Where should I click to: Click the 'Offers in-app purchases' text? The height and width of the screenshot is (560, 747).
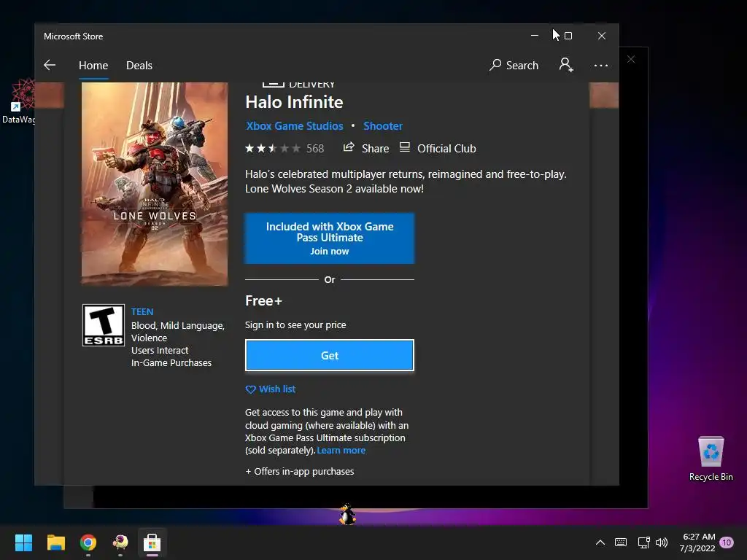click(x=300, y=472)
